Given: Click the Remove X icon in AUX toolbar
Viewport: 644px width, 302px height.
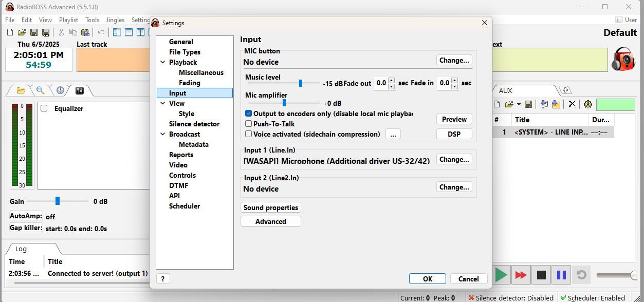Looking at the screenshot, I should tap(572, 104).
